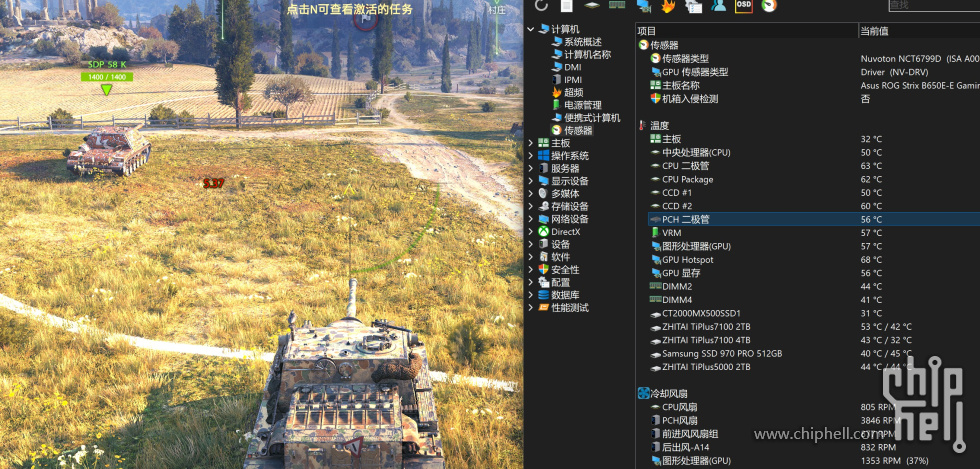Select the CPU风扇 row
Image resolution: width=980 pixels, height=469 pixels.
click(x=814, y=407)
